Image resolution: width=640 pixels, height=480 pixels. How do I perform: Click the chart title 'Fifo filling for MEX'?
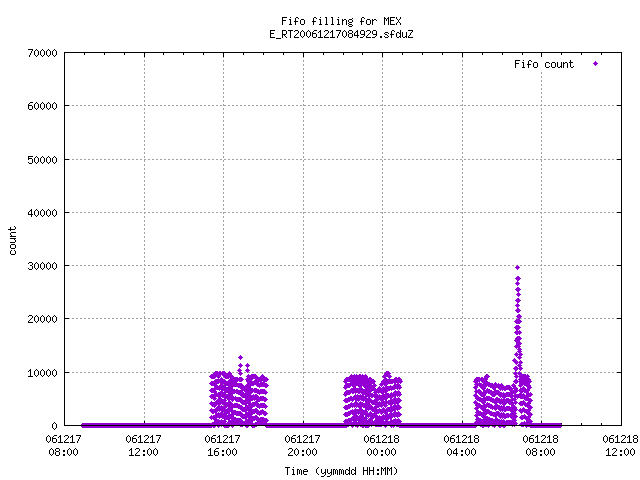(x=341, y=21)
